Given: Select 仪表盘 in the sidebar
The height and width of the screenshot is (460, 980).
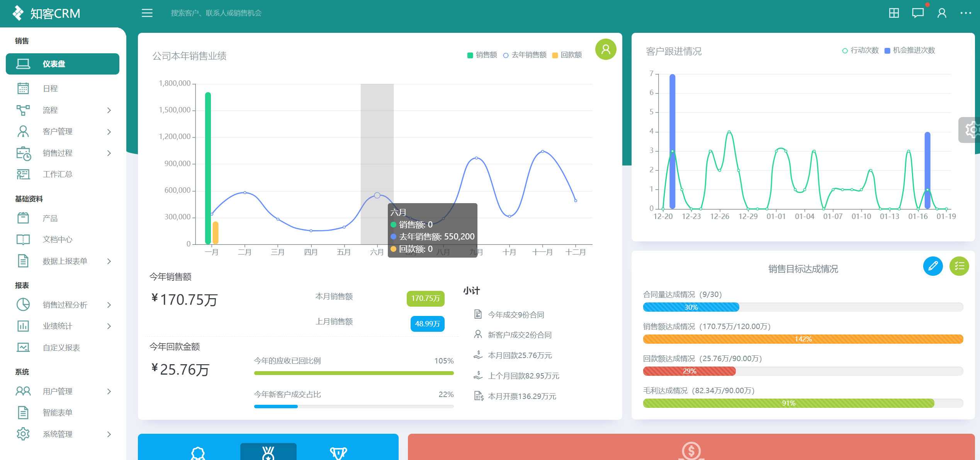Looking at the screenshot, I should click(x=63, y=64).
